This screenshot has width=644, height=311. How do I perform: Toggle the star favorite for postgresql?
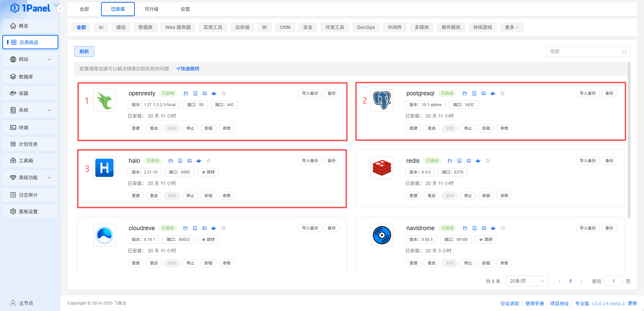503,93
